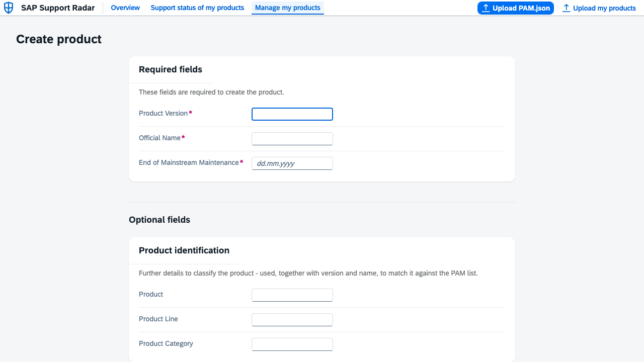Click into the Official Name field
Image resolution: width=644 pixels, height=362 pixels.
click(x=292, y=139)
